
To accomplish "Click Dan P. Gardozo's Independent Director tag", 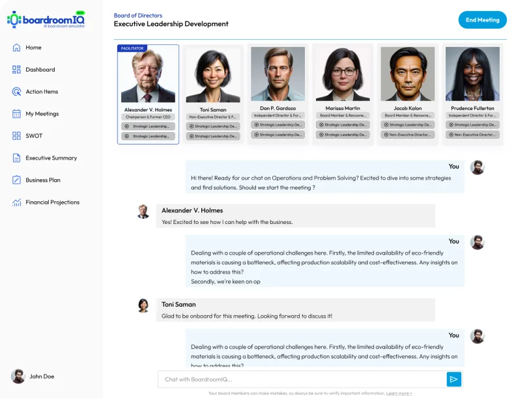I will 278,115.
